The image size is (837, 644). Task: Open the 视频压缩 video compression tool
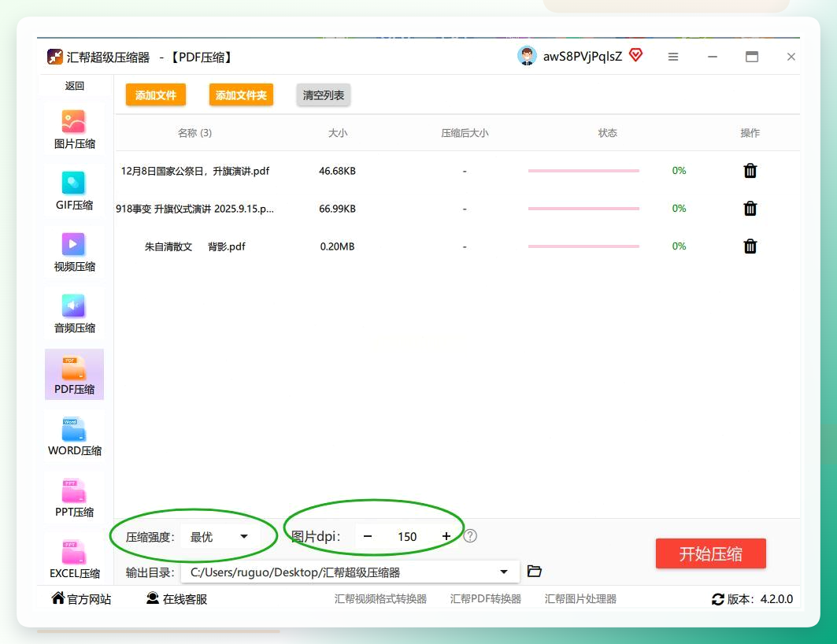click(74, 252)
